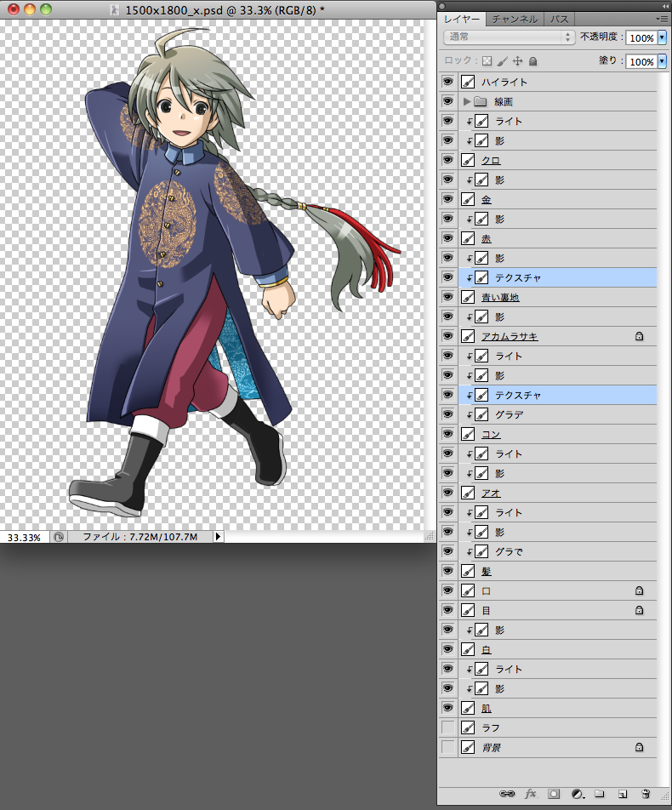Click the zoom level 33.33% field
This screenshot has width=672, height=810.
coord(25,537)
